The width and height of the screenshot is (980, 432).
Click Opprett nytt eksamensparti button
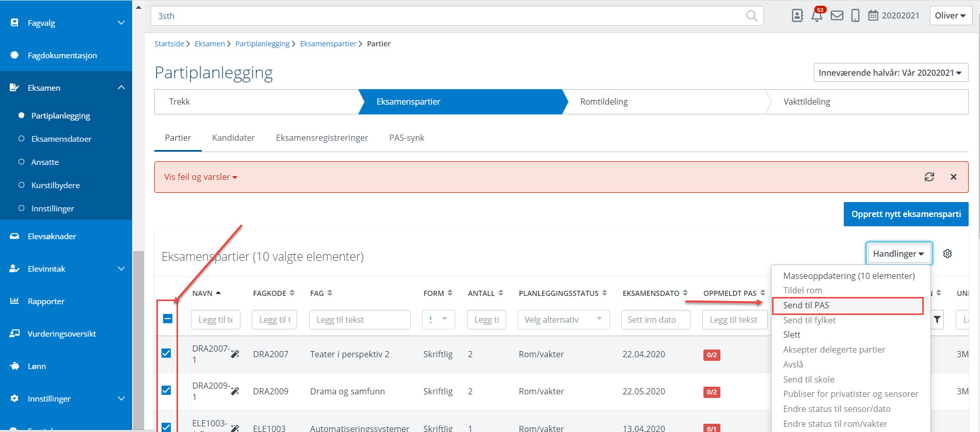tap(906, 214)
